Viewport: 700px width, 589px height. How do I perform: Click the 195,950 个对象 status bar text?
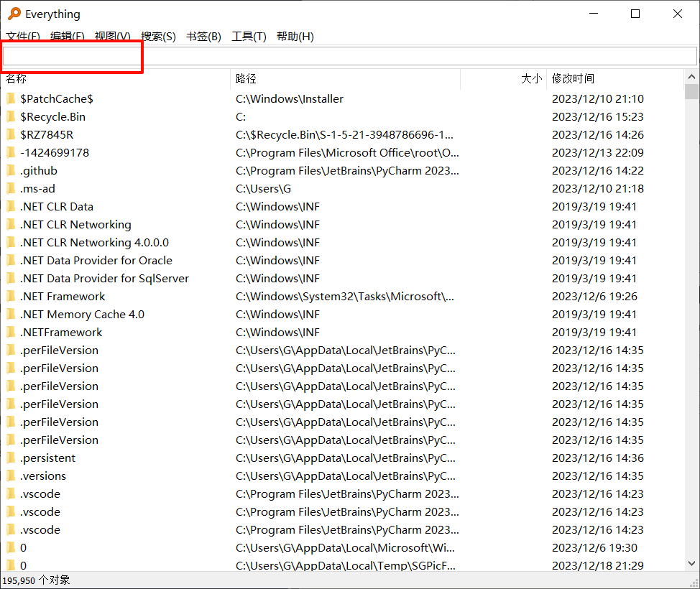pyautogui.click(x=36, y=580)
